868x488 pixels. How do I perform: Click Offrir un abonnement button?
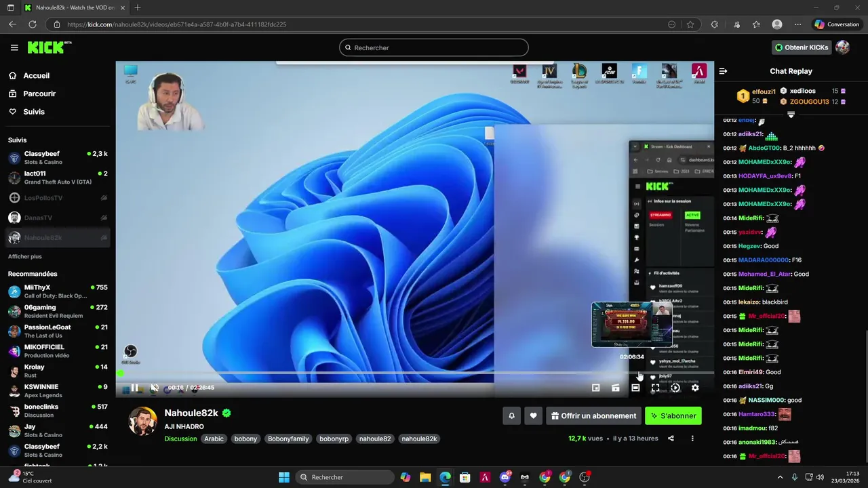click(x=594, y=415)
